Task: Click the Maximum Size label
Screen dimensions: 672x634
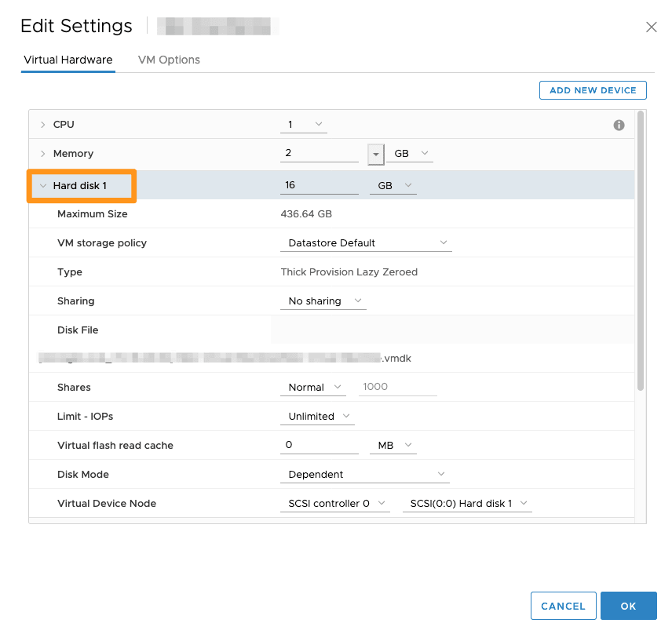Action: pyautogui.click(x=92, y=214)
